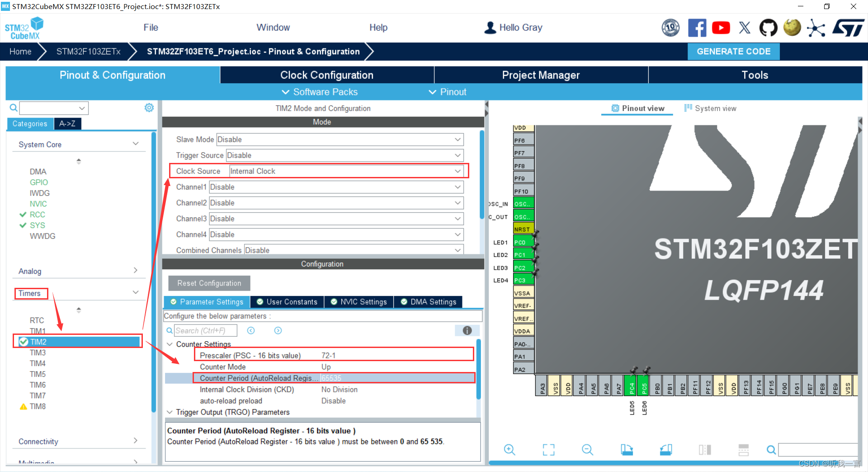The height and width of the screenshot is (472, 868).
Task: Open the Channel4 dropdown
Action: [336, 234]
